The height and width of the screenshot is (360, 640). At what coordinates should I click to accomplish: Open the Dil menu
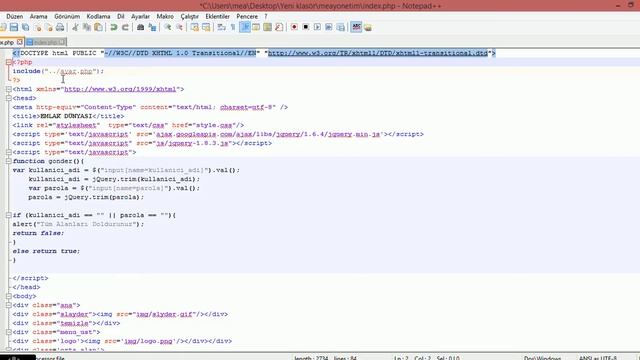click(120, 16)
